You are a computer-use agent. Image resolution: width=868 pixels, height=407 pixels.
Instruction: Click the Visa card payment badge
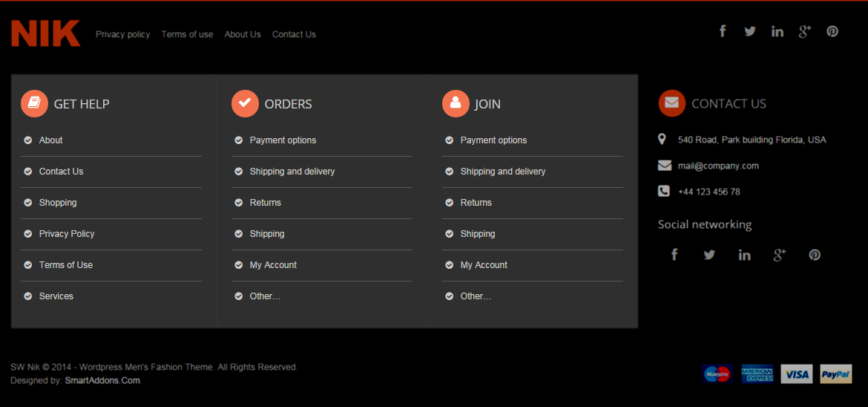[x=797, y=374]
